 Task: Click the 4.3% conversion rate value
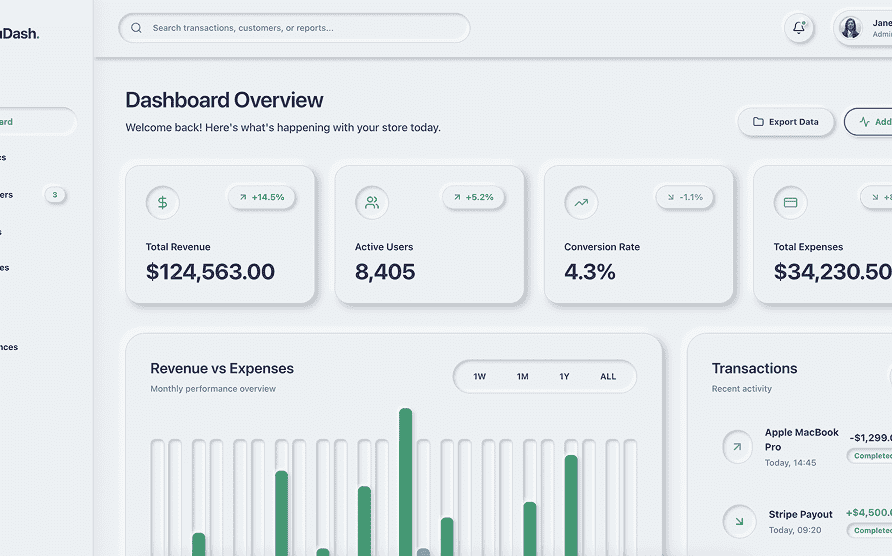point(590,272)
